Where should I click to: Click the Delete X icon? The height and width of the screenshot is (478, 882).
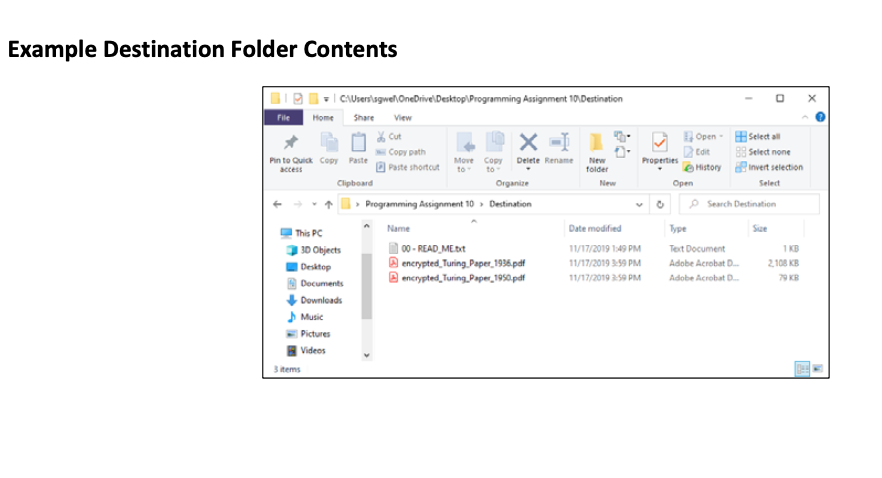pos(528,142)
